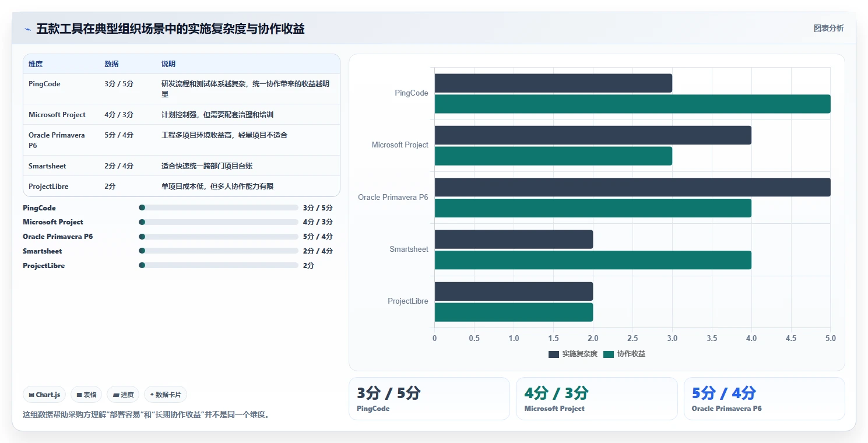Select the 进度 tag
The height and width of the screenshot is (443, 868).
pos(123,395)
